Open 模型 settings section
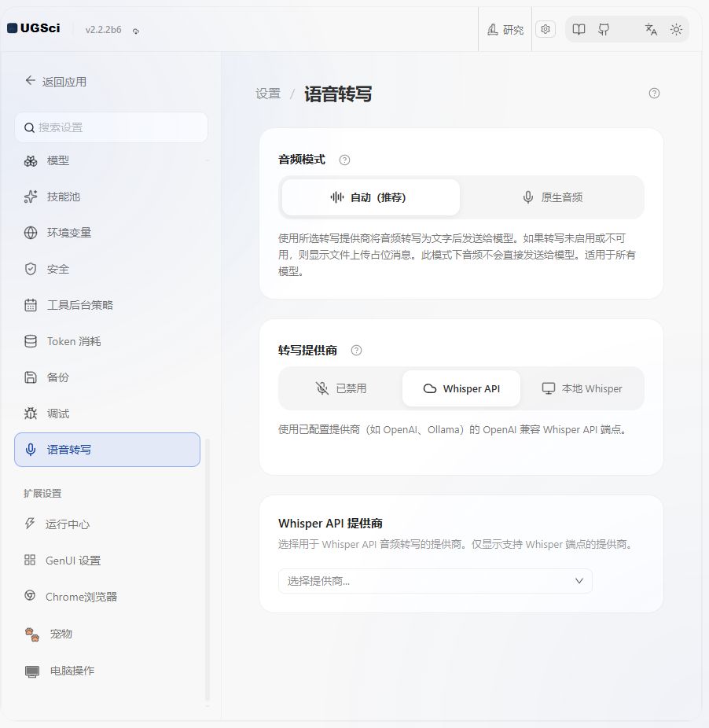The image size is (709, 728). click(x=107, y=161)
